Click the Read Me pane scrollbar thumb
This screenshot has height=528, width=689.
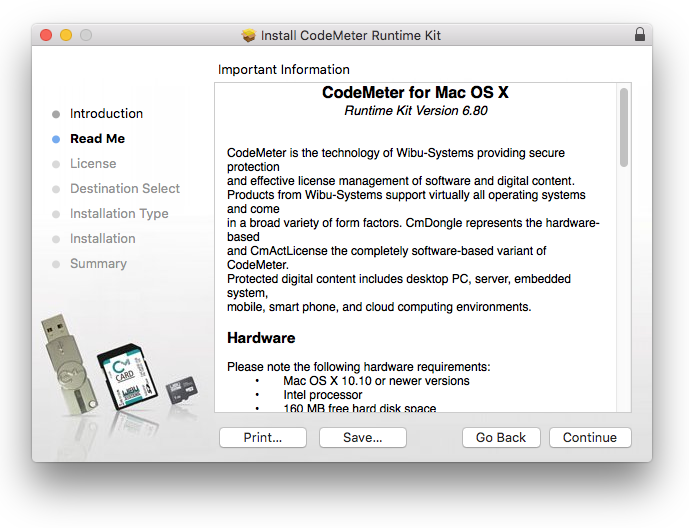[x=624, y=127]
